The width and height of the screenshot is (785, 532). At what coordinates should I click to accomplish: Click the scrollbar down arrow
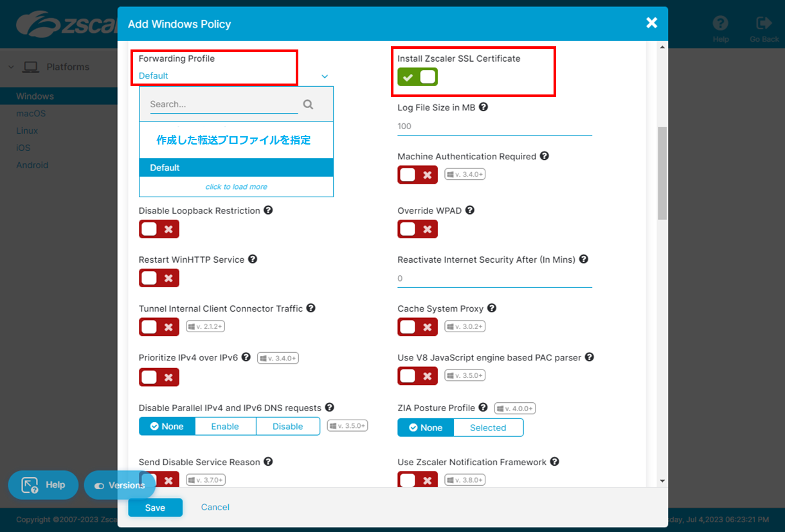pos(662,481)
